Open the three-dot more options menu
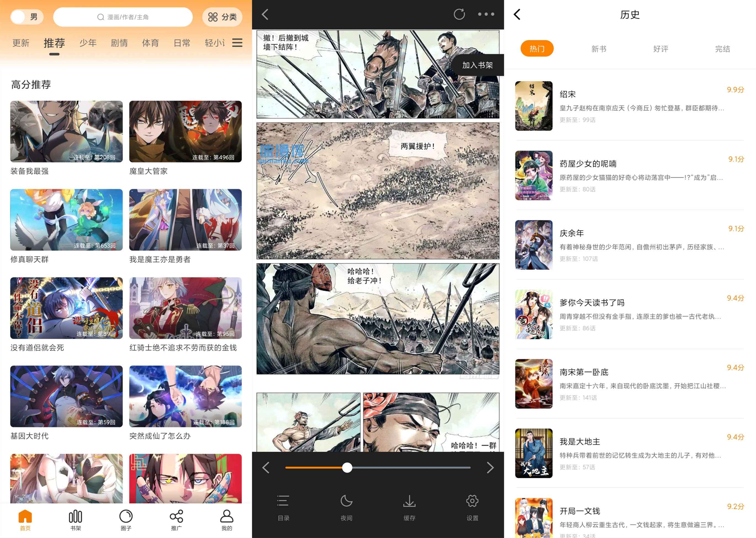Image resolution: width=756 pixels, height=538 pixels. pyautogui.click(x=486, y=14)
